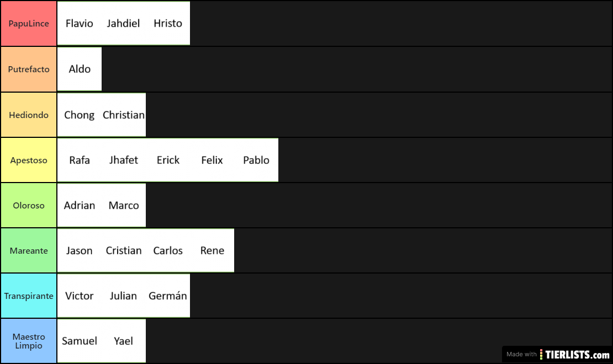Click the Hediondo tier label

(x=29, y=115)
